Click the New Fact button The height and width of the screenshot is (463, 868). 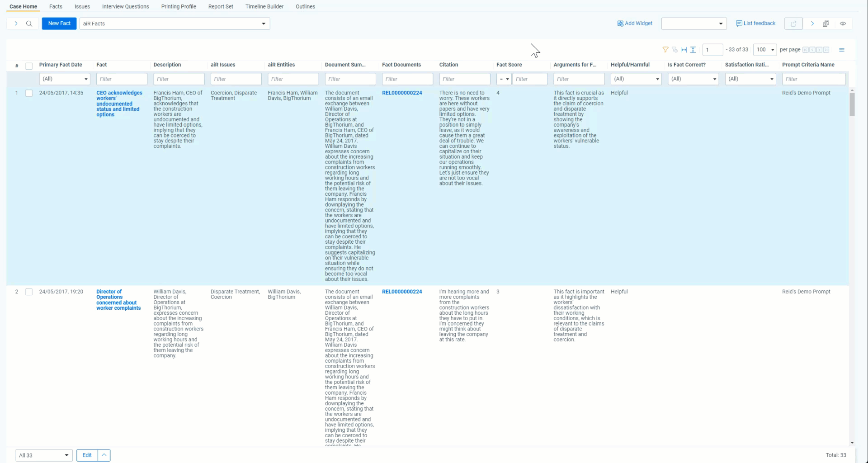point(59,24)
